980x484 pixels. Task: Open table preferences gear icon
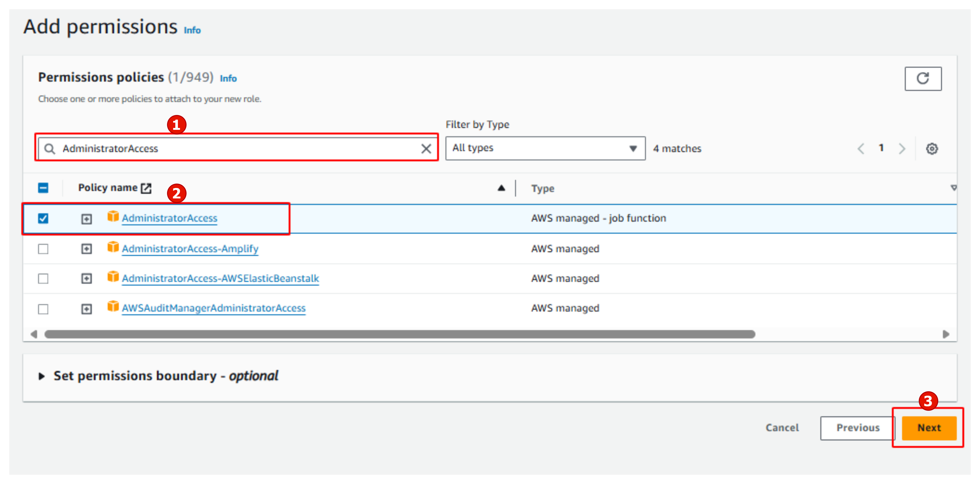click(932, 148)
